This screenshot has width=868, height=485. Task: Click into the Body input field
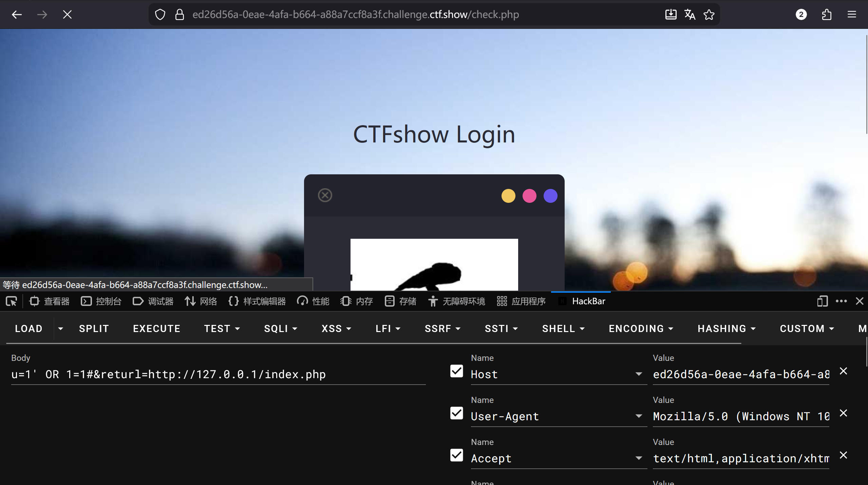point(218,374)
